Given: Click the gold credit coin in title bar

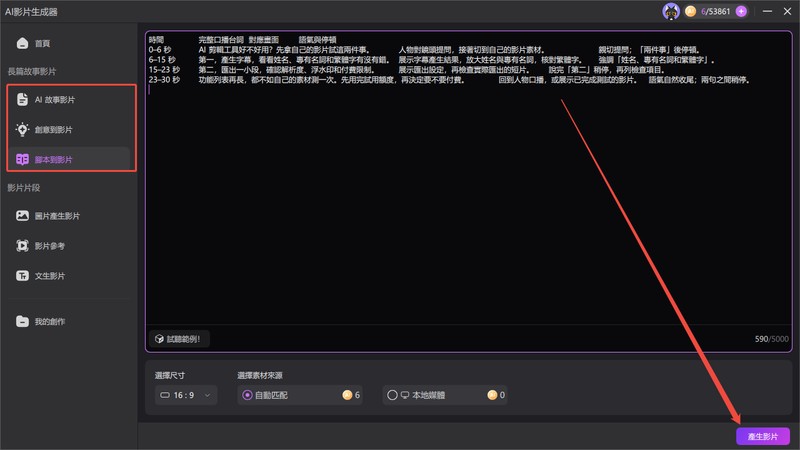Looking at the screenshot, I should tap(690, 11).
